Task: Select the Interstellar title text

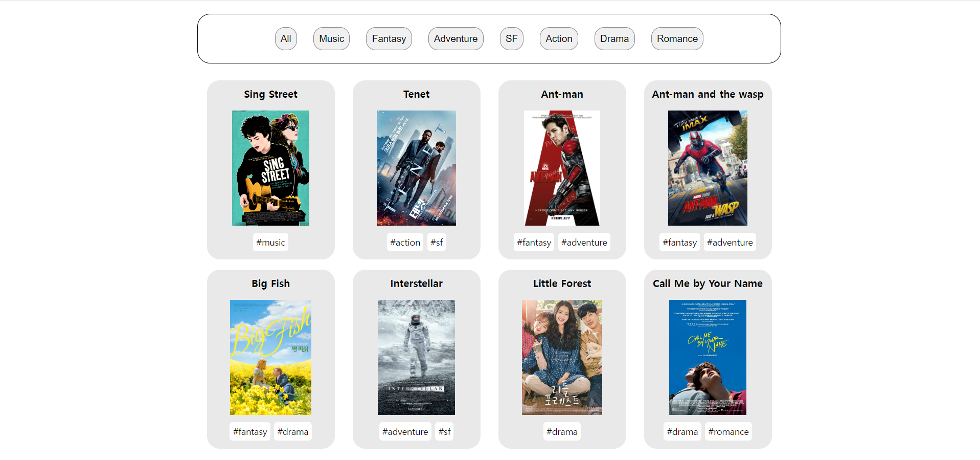Action: click(x=416, y=283)
